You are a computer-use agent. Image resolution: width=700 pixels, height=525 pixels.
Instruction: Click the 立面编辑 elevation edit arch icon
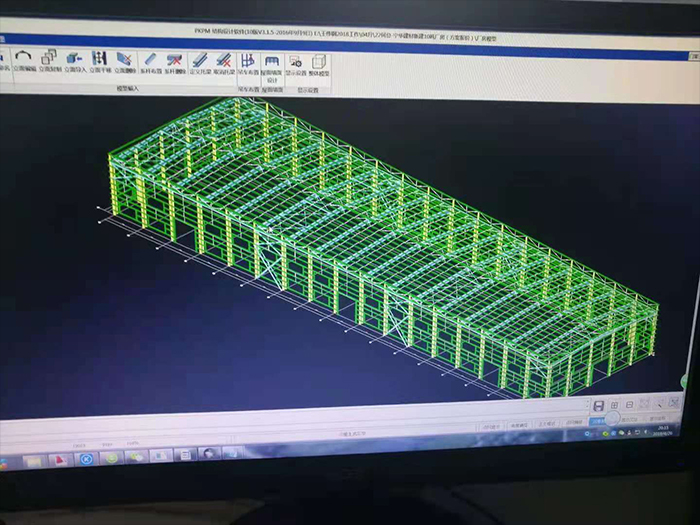26,60
